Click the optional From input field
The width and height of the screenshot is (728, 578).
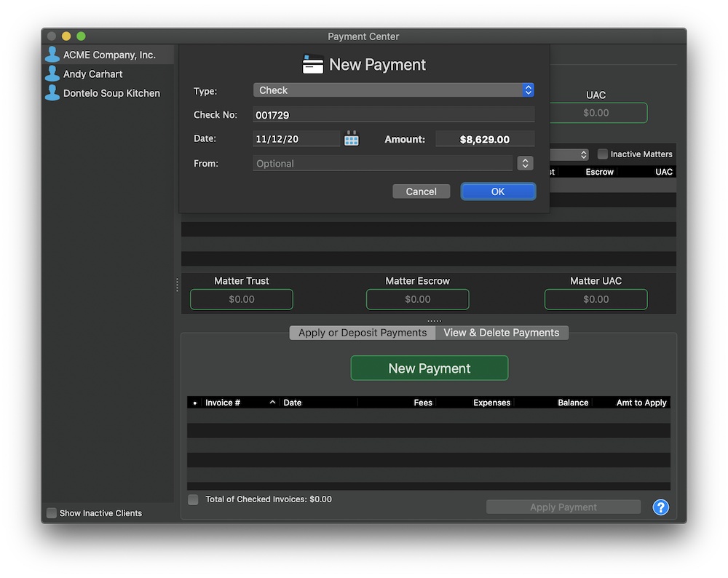point(383,163)
